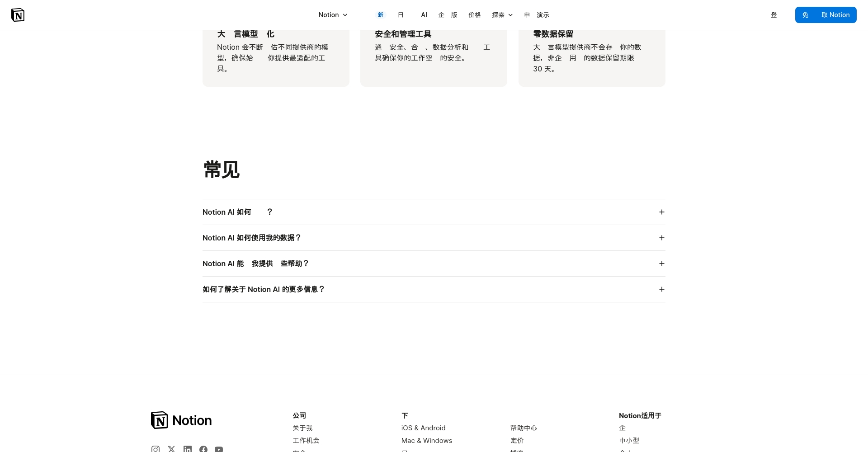Open the footer link 关于我
This screenshot has width=868, height=452.
tap(302, 428)
